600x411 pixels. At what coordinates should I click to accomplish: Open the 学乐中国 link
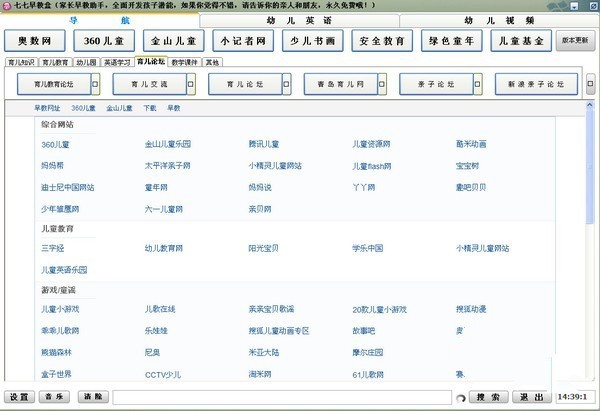[x=368, y=248]
